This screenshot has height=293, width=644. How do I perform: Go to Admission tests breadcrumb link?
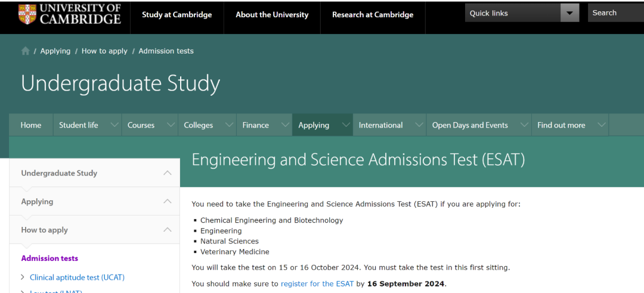[166, 51]
